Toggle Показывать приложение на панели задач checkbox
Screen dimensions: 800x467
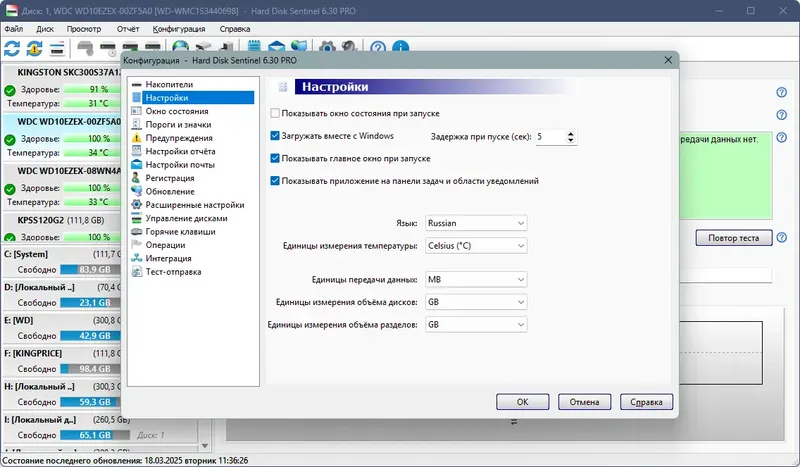tap(275, 181)
